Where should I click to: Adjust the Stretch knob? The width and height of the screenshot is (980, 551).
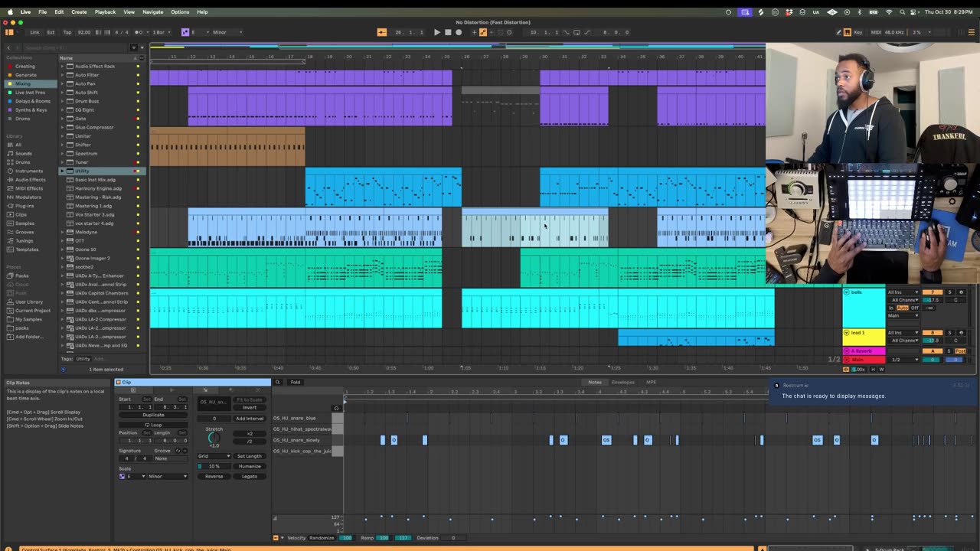click(x=214, y=437)
